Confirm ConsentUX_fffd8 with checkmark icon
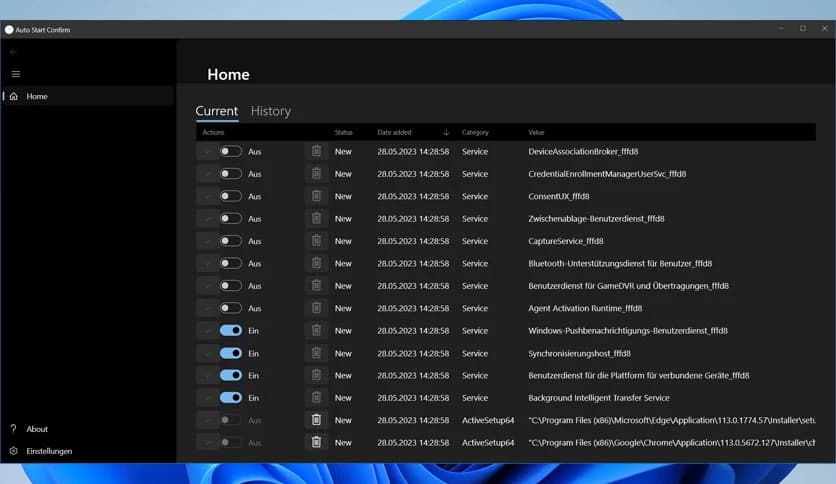The image size is (836, 484). pos(207,196)
